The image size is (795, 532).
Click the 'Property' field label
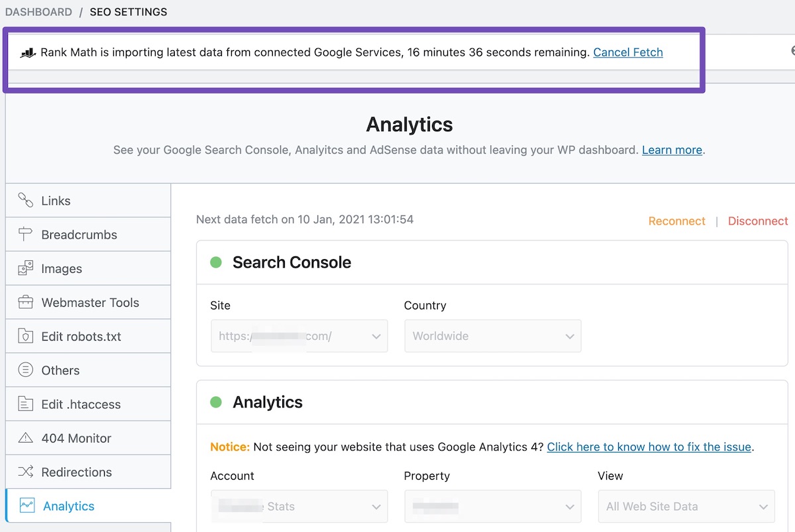point(427,476)
